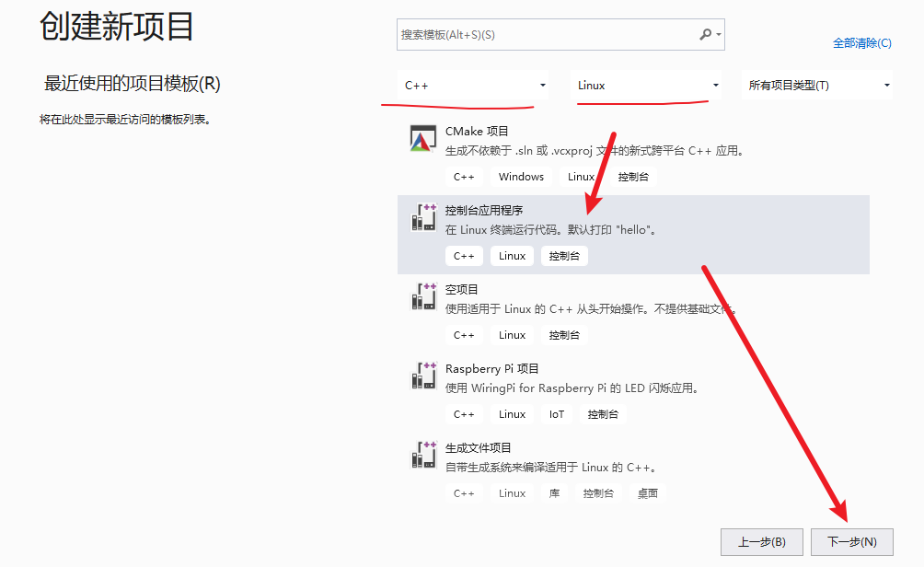This screenshot has width=924, height=567.
Task: Click the 下一步(N) next button
Action: click(852, 541)
